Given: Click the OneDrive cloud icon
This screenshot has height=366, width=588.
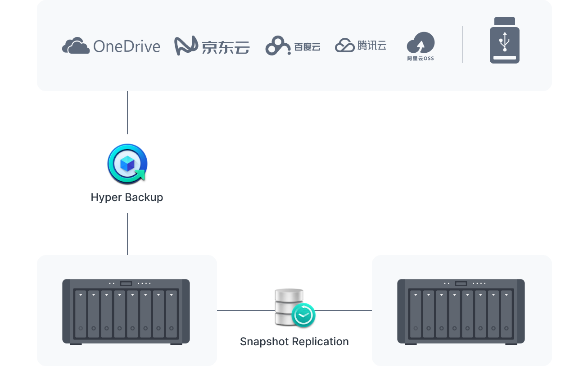Looking at the screenshot, I should (x=75, y=45).
